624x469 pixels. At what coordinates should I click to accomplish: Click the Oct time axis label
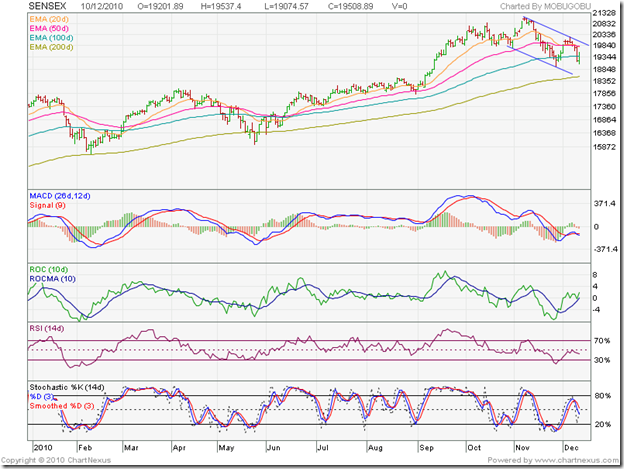coord(474,448)
